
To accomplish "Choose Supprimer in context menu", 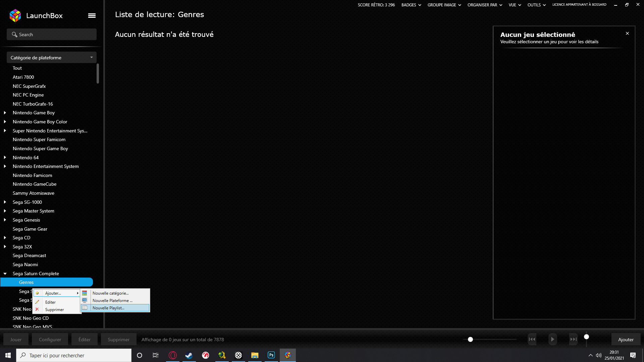I will [x=57, y=309].
